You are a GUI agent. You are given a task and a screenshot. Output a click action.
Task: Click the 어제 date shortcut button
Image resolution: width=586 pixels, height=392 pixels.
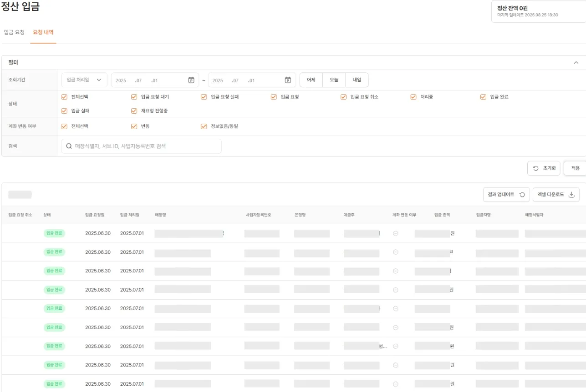311,80
